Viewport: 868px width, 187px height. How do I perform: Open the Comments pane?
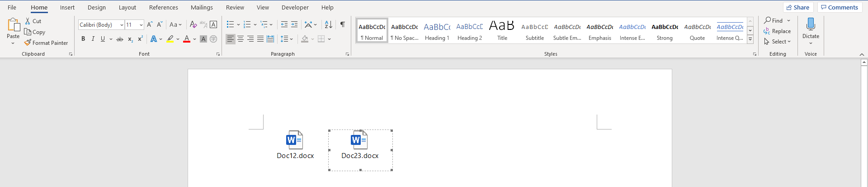pos(840,7)
